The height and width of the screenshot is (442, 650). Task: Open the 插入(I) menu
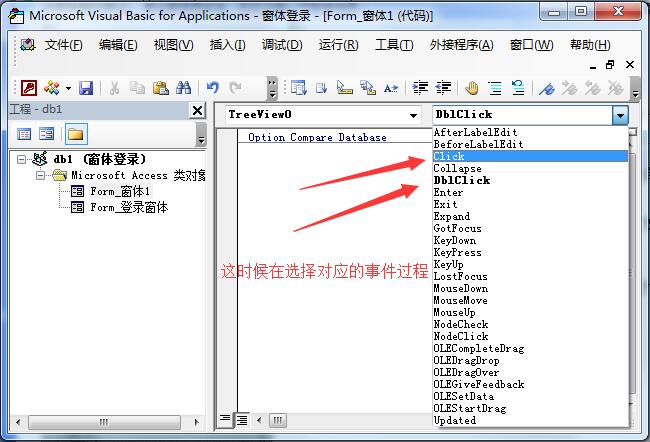(227, 45)
